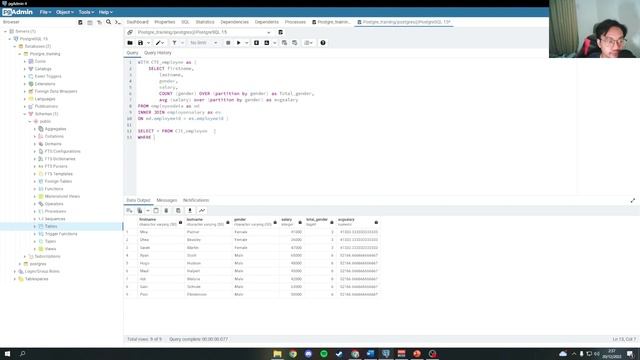Collapse the Schemas tree node
This screenshot has height=360, width=640.
point(25,114)
